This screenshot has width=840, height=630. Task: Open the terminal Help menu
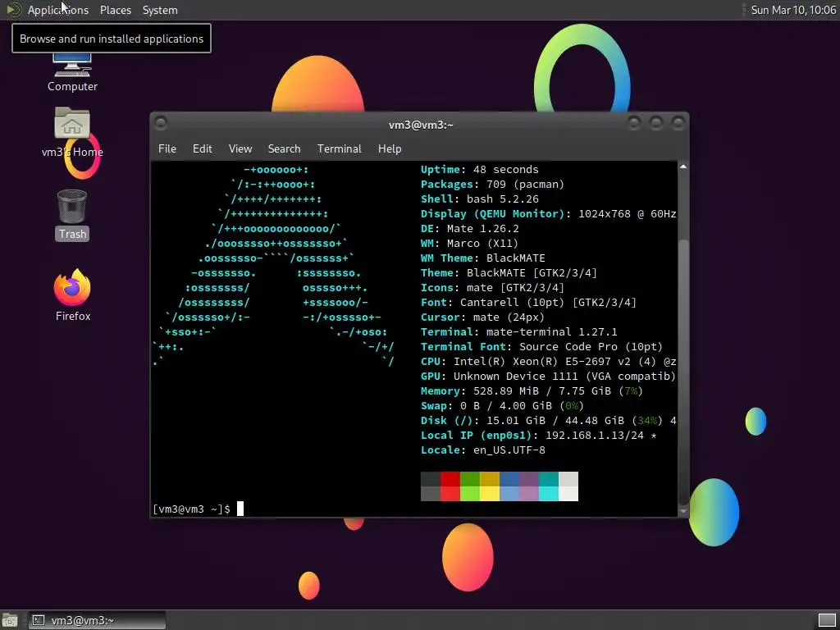[x=390, y=149]
